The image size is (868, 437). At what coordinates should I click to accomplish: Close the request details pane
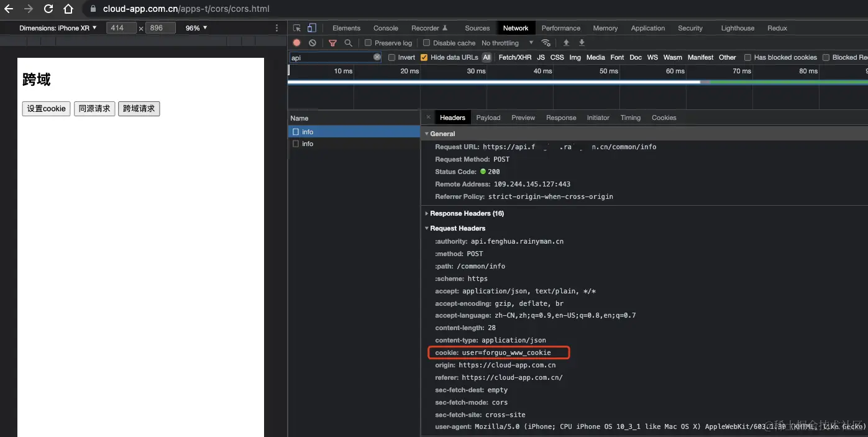[x=428, y=117]
